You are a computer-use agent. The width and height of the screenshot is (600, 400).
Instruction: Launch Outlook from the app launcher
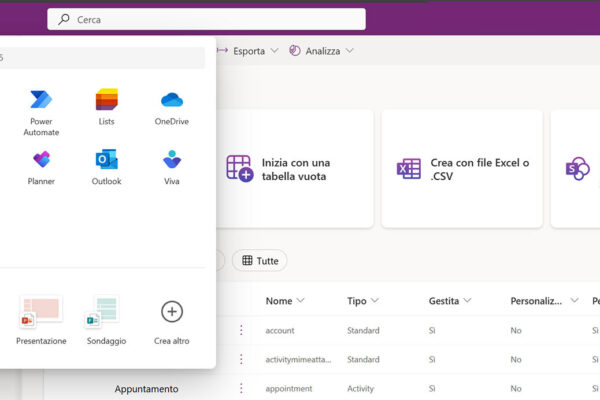click(106, 168)
